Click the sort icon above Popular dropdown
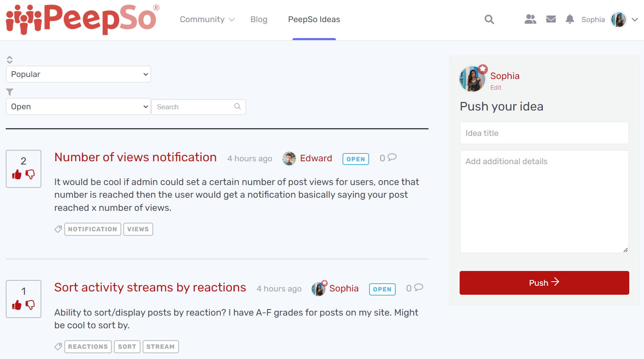Screen dimensions: 644x359 coord(9,59)
